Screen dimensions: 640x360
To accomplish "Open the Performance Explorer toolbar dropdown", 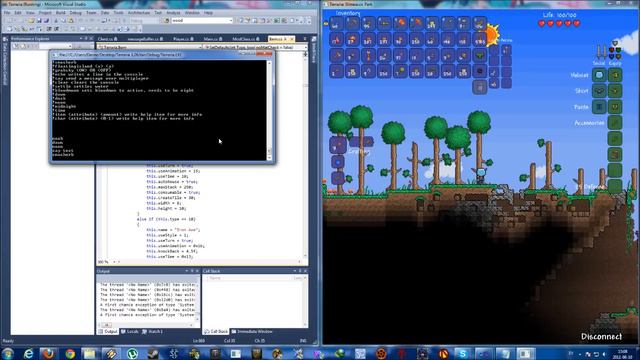I will click(70, 46).
